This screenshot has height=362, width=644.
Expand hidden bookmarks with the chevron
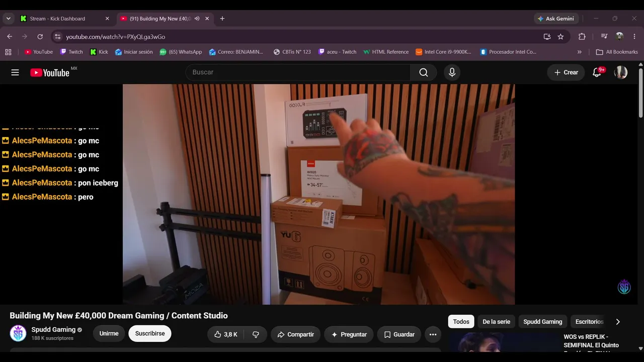coord(579,52)
